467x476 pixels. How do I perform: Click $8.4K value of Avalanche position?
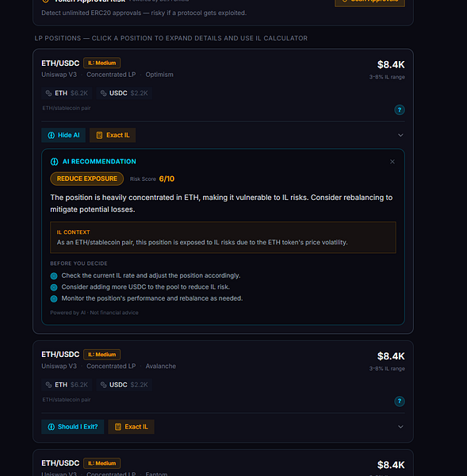[x=391, y=355]
